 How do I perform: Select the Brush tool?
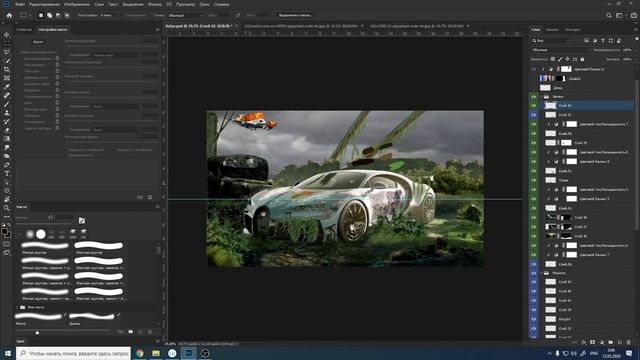[7, 104]
